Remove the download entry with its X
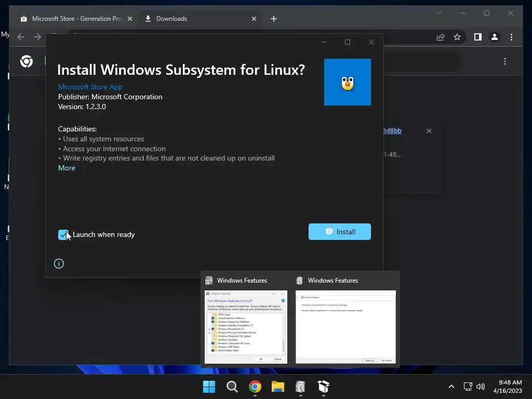This screenshot has width=532, height=399. [429, 130]
